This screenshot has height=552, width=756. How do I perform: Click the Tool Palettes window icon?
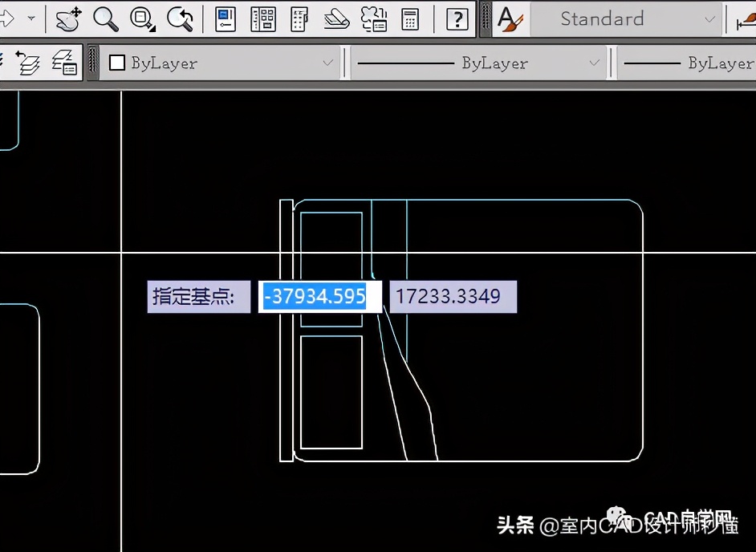(299, 19)
